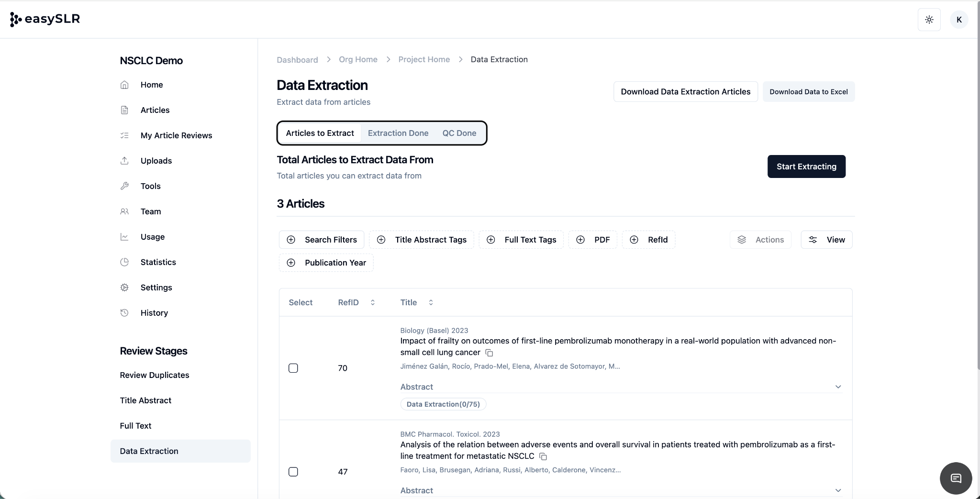Viewport: 980px width, 499px height.
Task: Open the chat support bubble icon
Action: click(x=956, y=478)
